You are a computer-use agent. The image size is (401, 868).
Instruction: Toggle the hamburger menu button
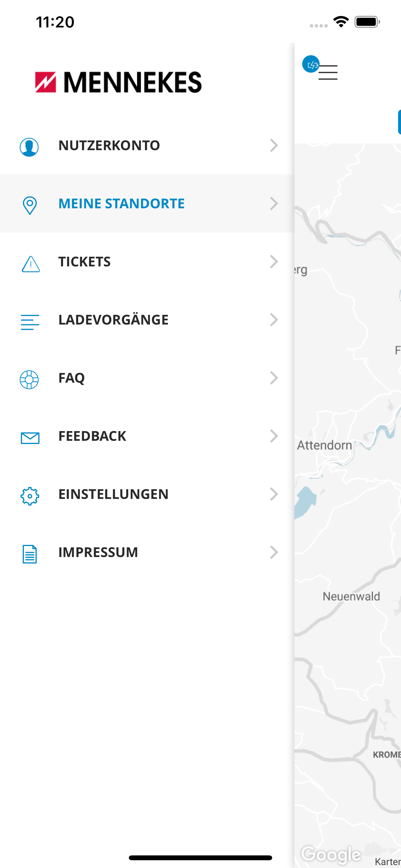[328, 72]
